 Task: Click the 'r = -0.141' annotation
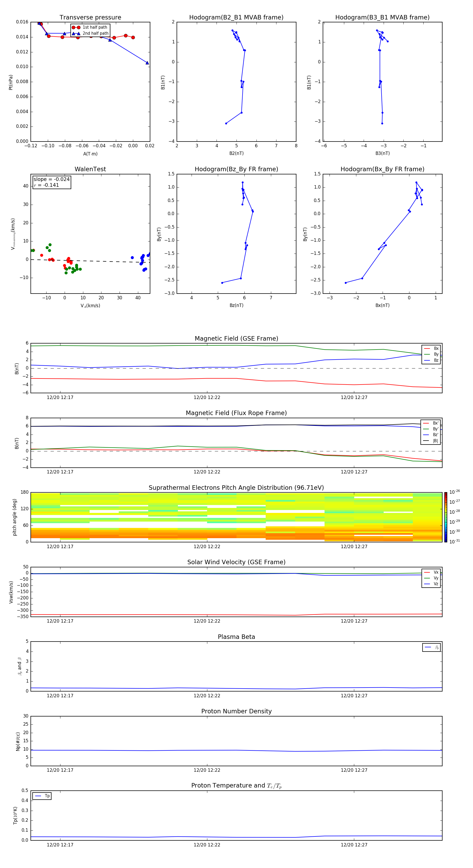(x=47, y=185)
